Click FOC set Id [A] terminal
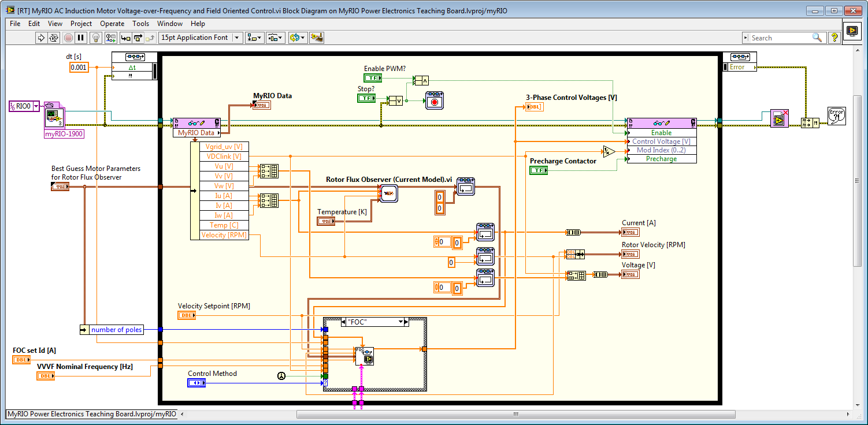Image resolution: width=868 pixels, height=425 pixels. click(22, 360)
